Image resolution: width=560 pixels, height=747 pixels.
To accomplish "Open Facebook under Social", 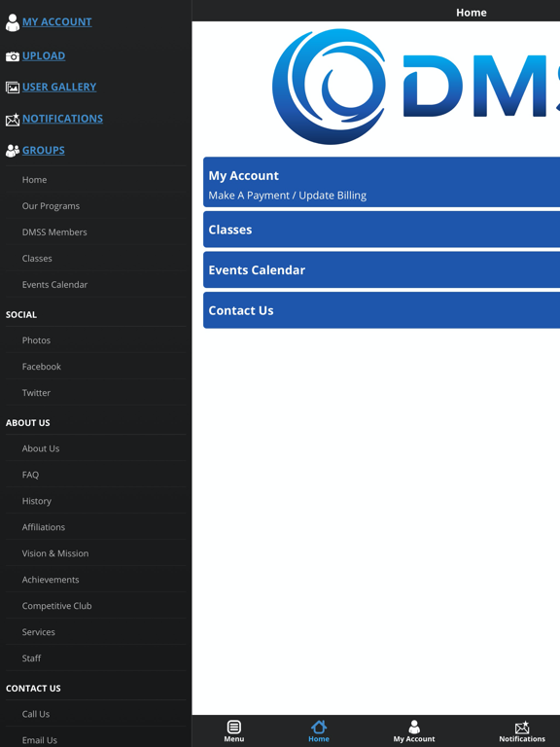I will (95, 367).
